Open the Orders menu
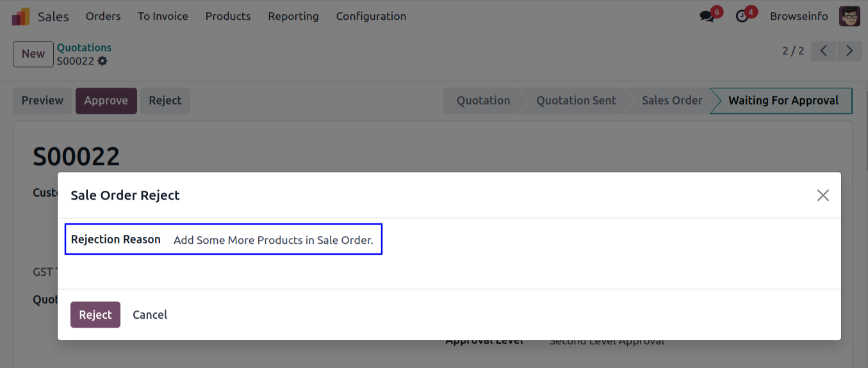The height and width of the screenshot is (368, 868). [x=103, y=17]
